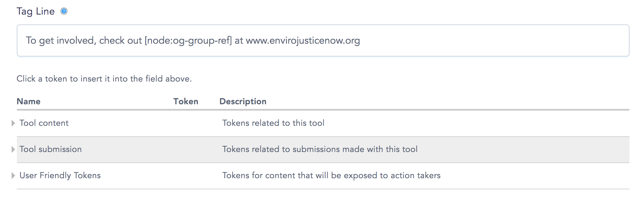The image size is (644, 198).
Task: Click the Tag Line field label
Action: tap(35, 11)
